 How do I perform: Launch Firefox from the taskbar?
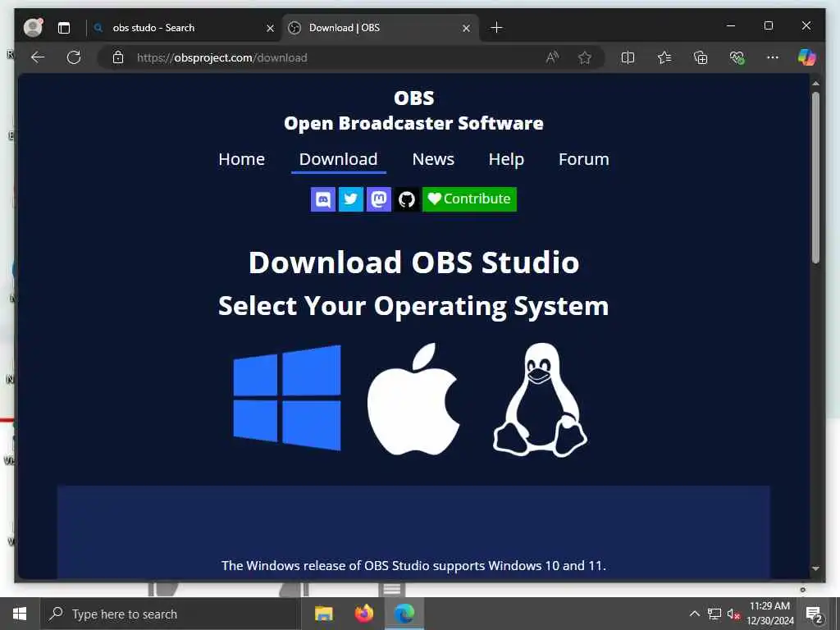pos(363,614)
